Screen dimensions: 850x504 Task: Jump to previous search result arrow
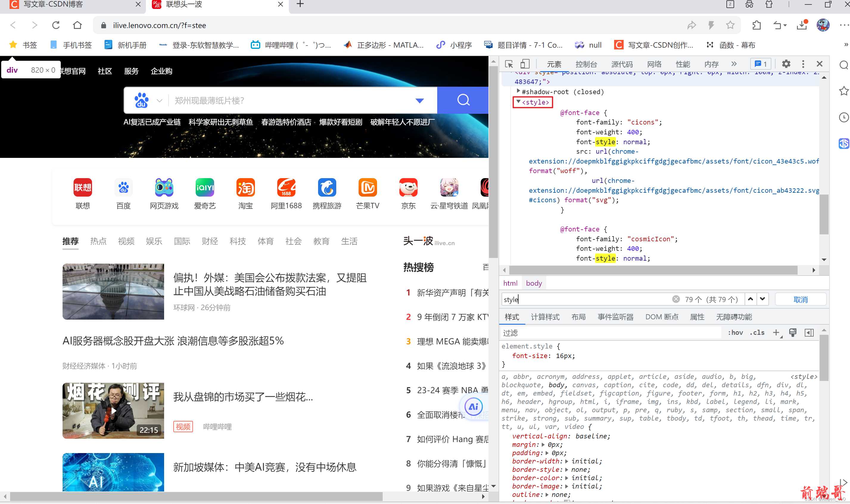[x=751, y=299]
